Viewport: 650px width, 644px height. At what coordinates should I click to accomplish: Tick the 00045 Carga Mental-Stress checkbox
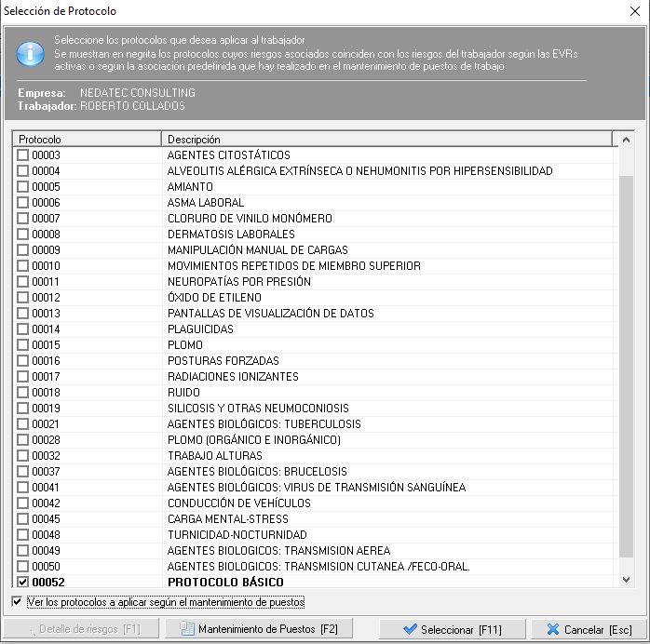(x=22, y=518)
